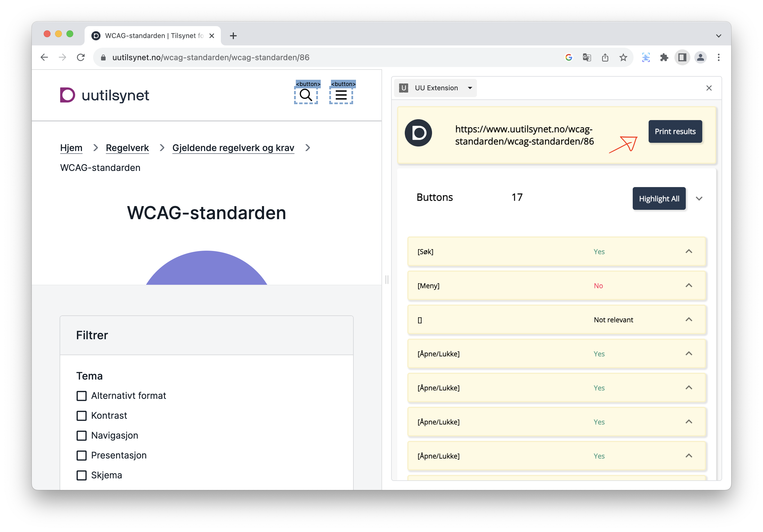Viewport: 763px width, 532px height.
Task: Click the Print results button
Action: (675, 132)
